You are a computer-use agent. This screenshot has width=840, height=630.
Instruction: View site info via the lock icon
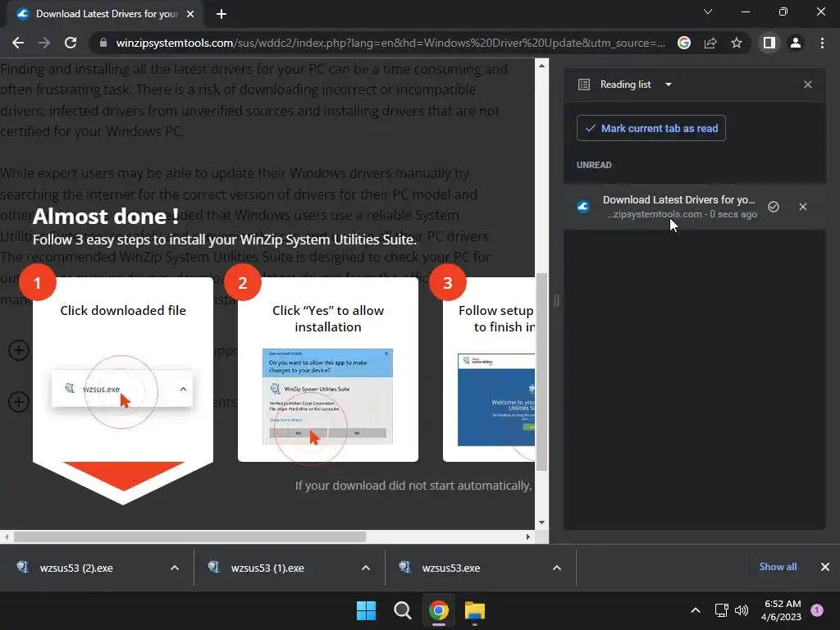pyautogui.click(x=103, y=43)
